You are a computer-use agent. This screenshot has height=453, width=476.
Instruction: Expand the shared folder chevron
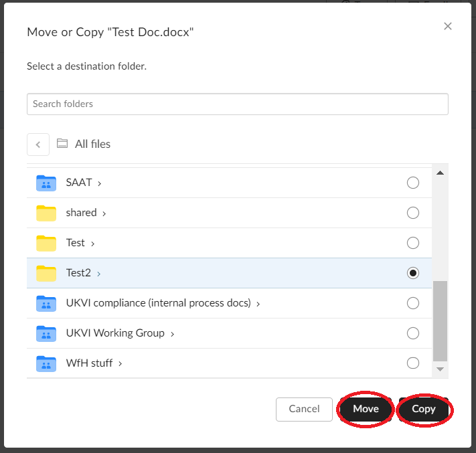pyautogui.click(x=104, y=213)
